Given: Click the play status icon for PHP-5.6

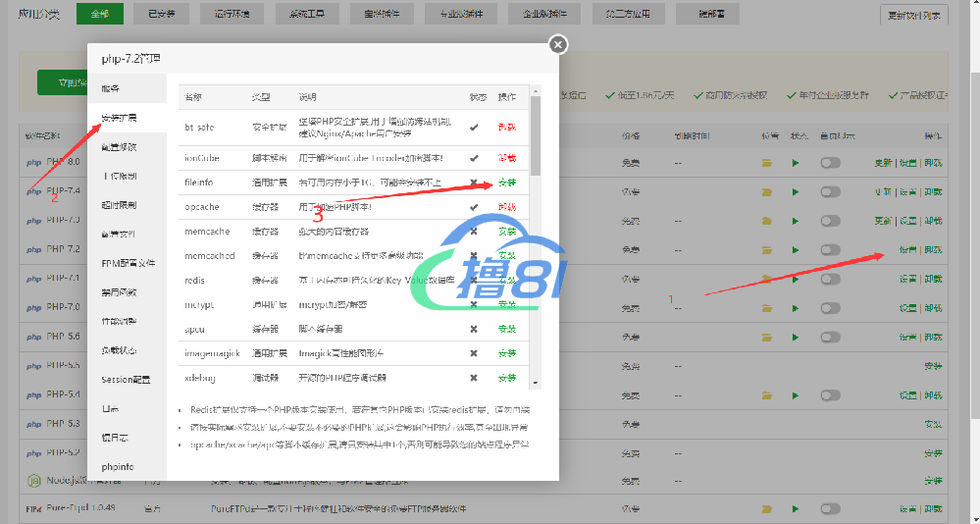Looking at the screenshot, I should 796,337.
